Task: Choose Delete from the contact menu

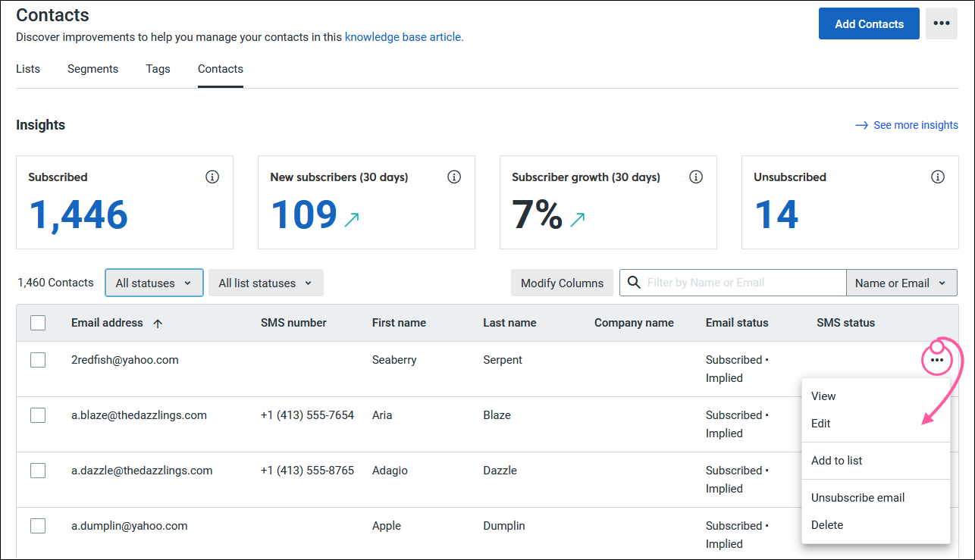Action: [876, 525]
